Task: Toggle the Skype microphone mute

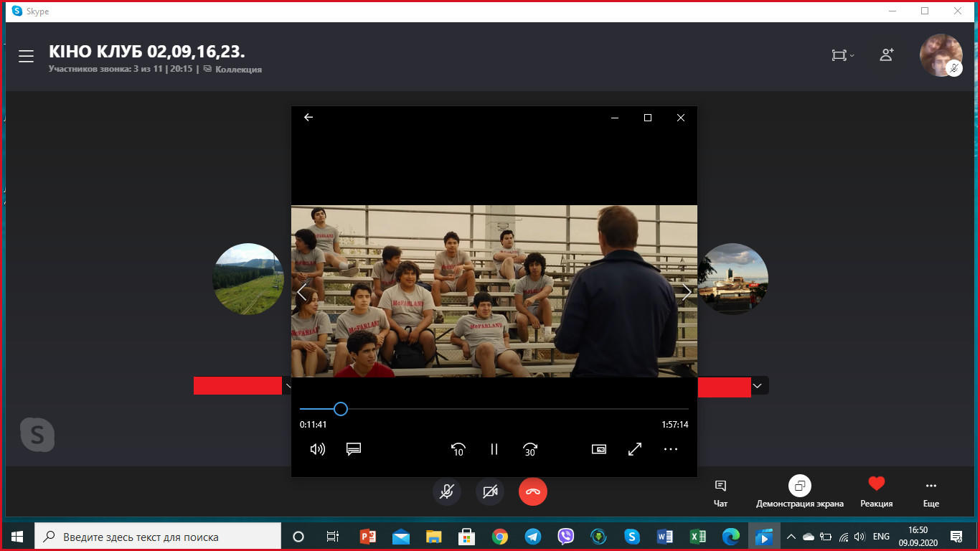Action: coord(447,491)
